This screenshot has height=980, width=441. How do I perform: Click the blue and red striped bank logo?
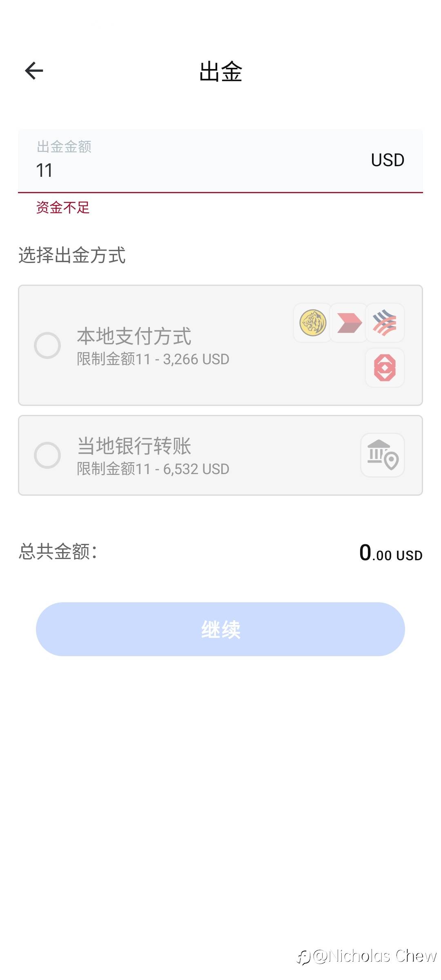(x=385, y=323)
